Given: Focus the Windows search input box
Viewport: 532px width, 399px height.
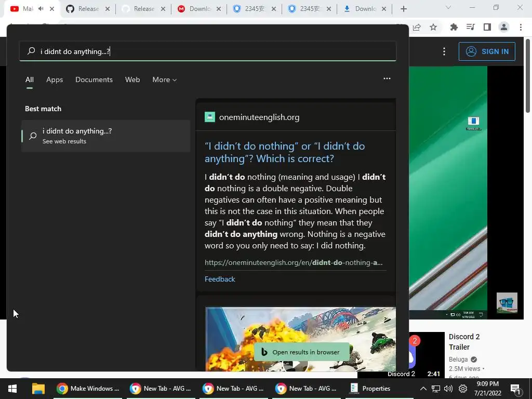Looking at the screenshot, I should click(208, 51).
